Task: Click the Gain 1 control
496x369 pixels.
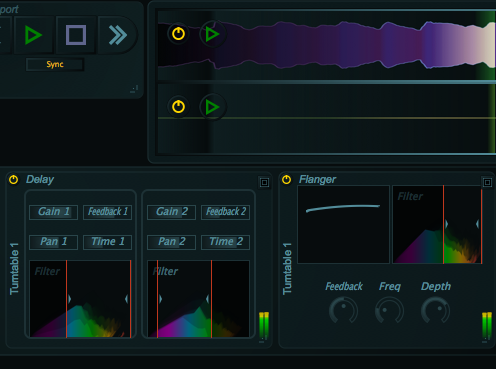Action: 53,212
